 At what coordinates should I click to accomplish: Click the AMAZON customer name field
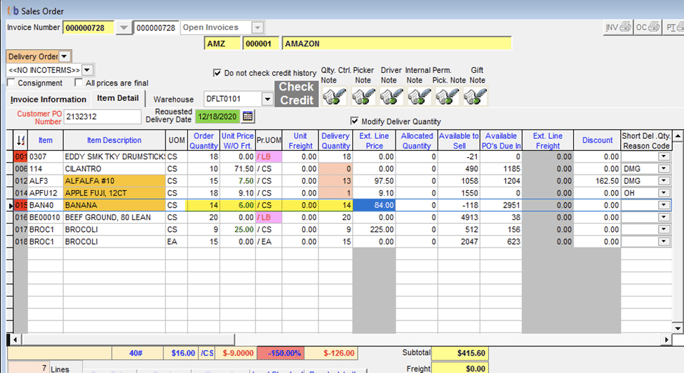pos(397,44)
